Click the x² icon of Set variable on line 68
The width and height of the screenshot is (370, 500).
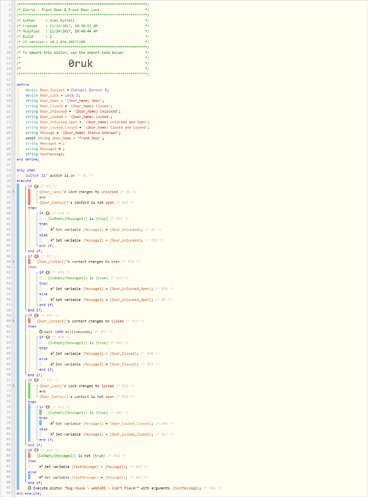[52, 365]
